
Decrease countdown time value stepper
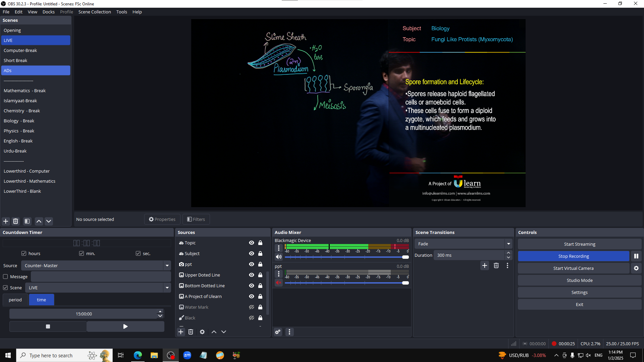[160, 316]
